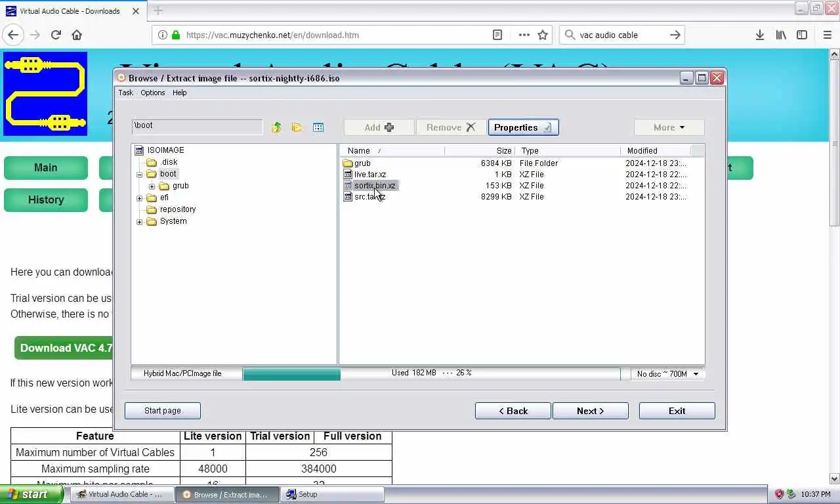
Task: Select the .disk folder in tree
Action: pos(169,162)
